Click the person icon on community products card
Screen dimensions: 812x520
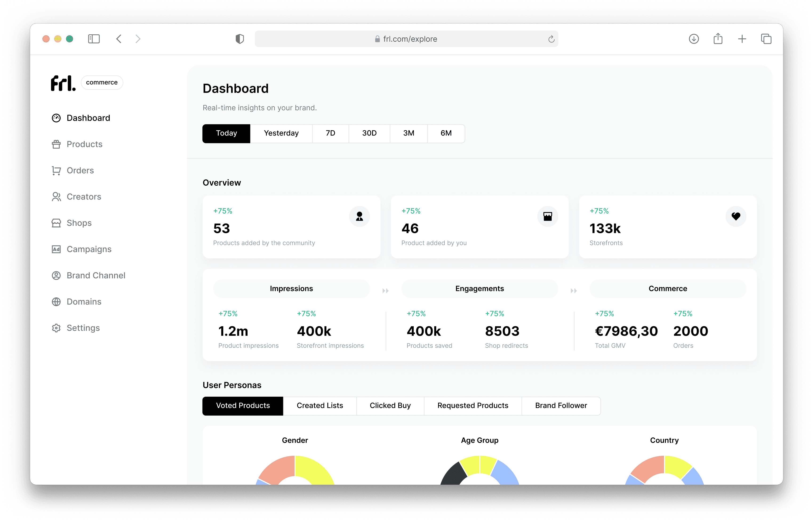click(x=360, y=216)
